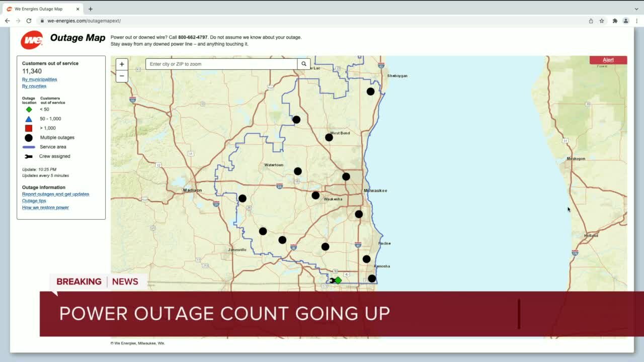This screenshot has width=644, height=362.
Task: Bookmark the page using the star icon
Action: pos(602,21)
